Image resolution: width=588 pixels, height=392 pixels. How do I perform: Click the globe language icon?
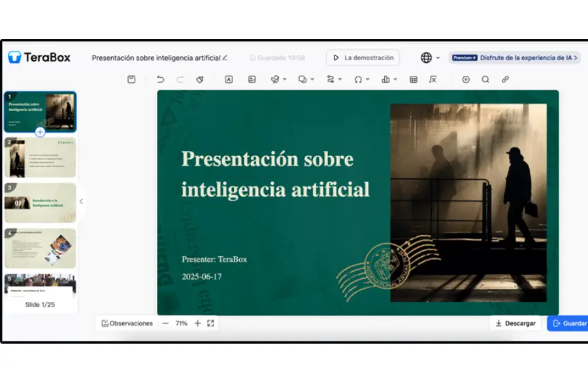click(x=426, y=57)
